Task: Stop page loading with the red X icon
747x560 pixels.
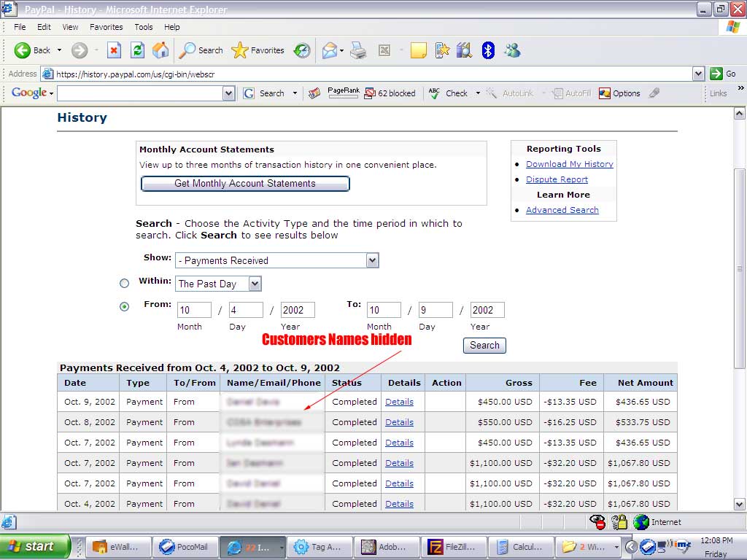Action: coord(114,50)
